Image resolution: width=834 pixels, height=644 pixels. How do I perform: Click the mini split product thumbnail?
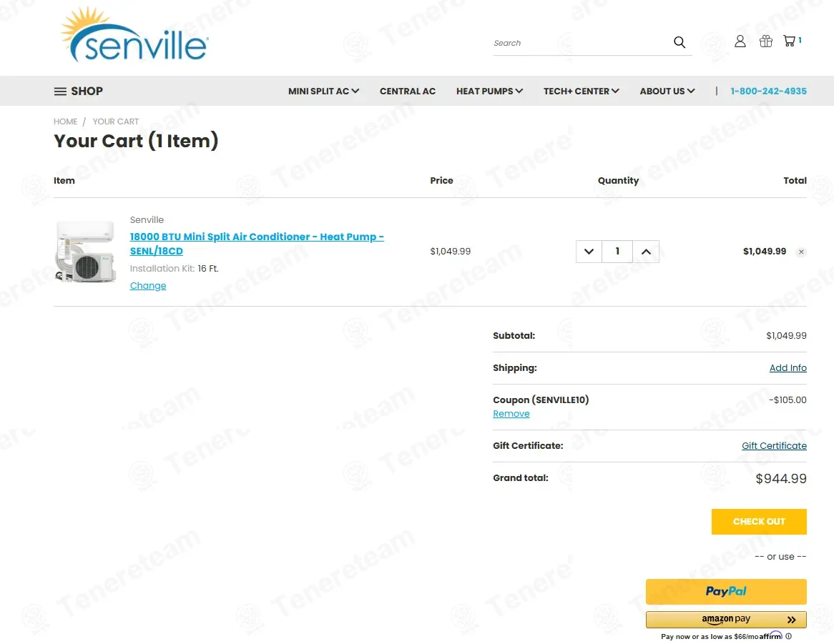click(86, 252)
